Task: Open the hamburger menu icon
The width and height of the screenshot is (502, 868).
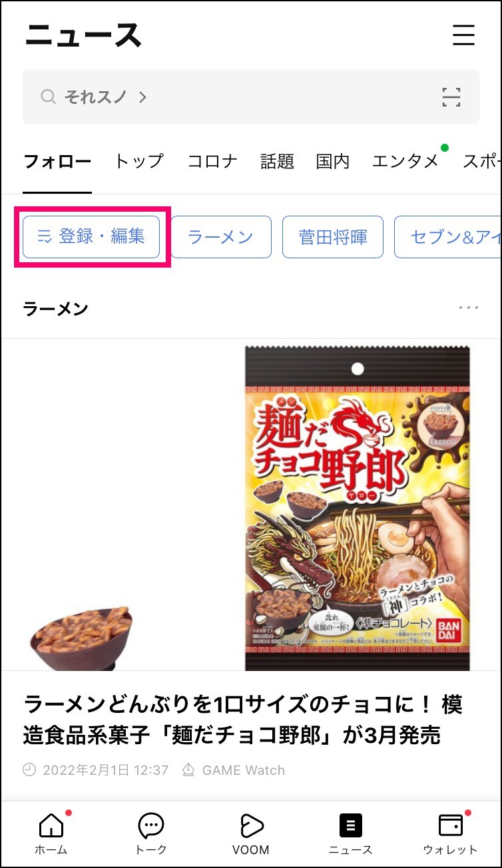Action: click(463, 35)
